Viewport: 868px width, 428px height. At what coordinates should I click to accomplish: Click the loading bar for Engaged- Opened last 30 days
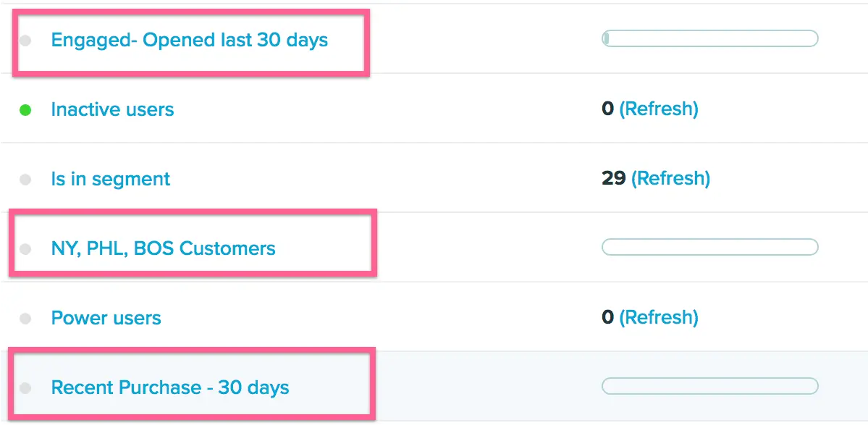[x=709, y=38]
